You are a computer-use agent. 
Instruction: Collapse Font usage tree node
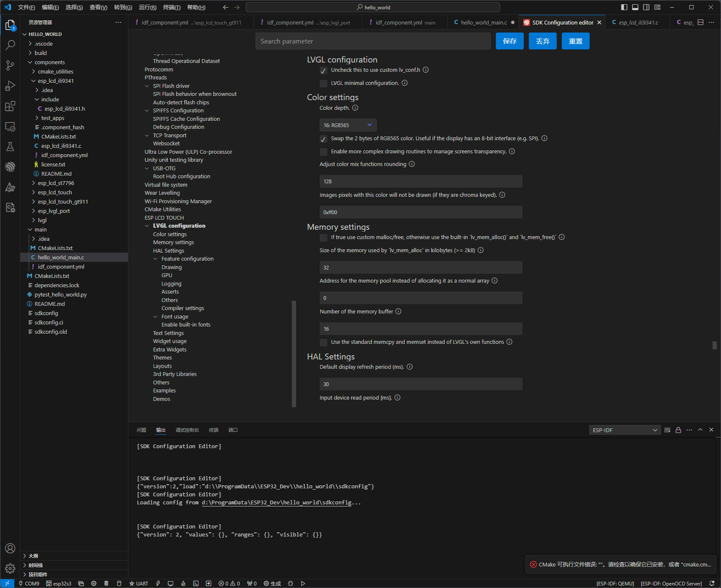155,317
